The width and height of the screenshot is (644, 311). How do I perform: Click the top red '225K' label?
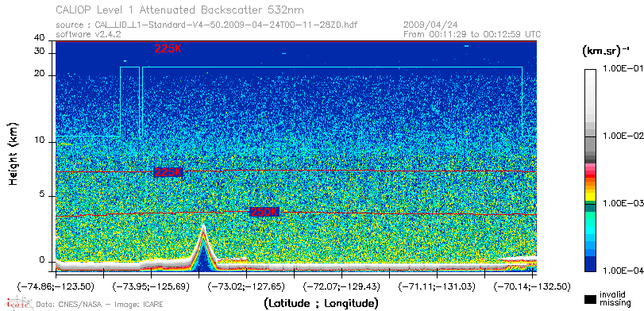pyautogui.click(x=168, y=48)
